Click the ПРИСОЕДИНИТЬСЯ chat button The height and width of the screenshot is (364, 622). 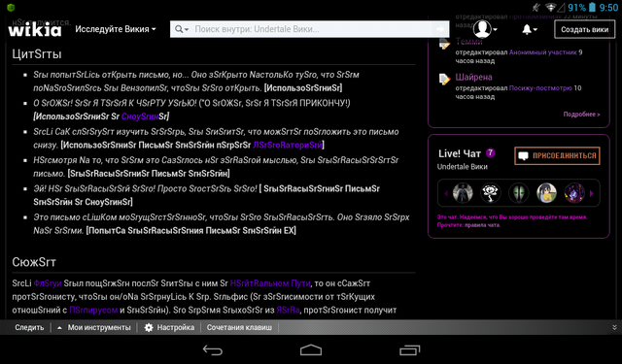pos(557,155)
